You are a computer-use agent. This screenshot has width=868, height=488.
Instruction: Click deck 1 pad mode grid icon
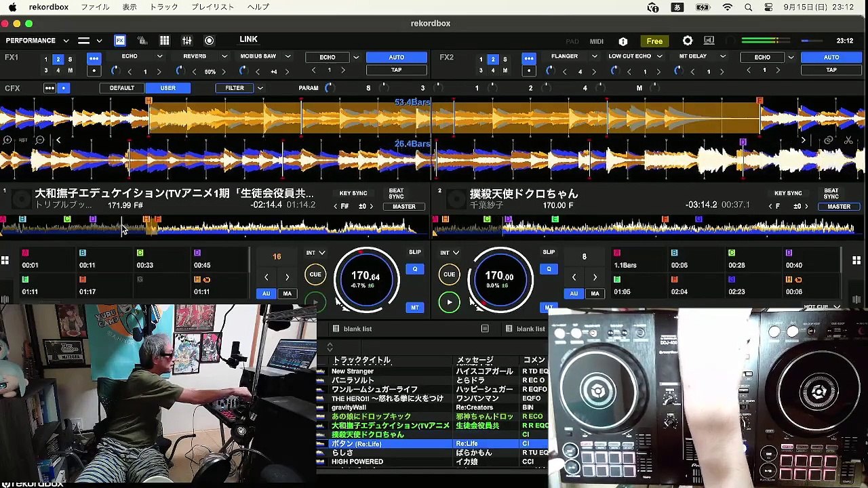(5, 260)
